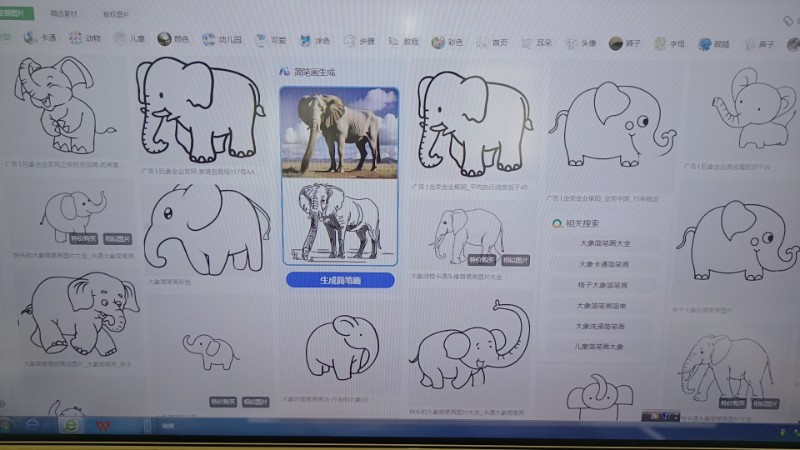Click caption 大象简笔画彩色

coord(169,282)
